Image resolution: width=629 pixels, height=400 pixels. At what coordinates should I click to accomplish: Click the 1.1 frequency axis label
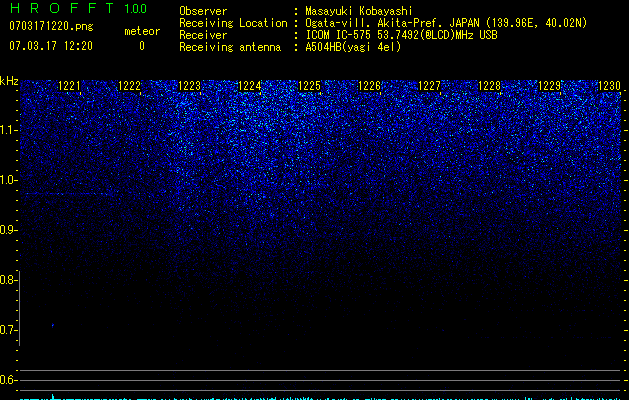point(8,130)
